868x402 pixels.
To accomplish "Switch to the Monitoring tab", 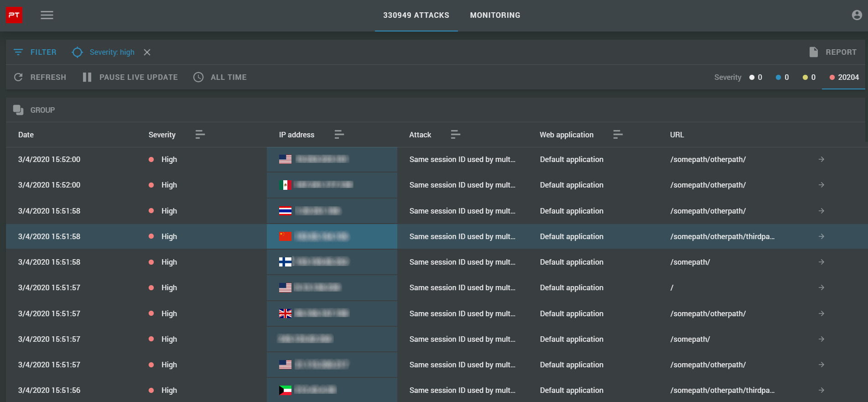I will pos(495,15).
